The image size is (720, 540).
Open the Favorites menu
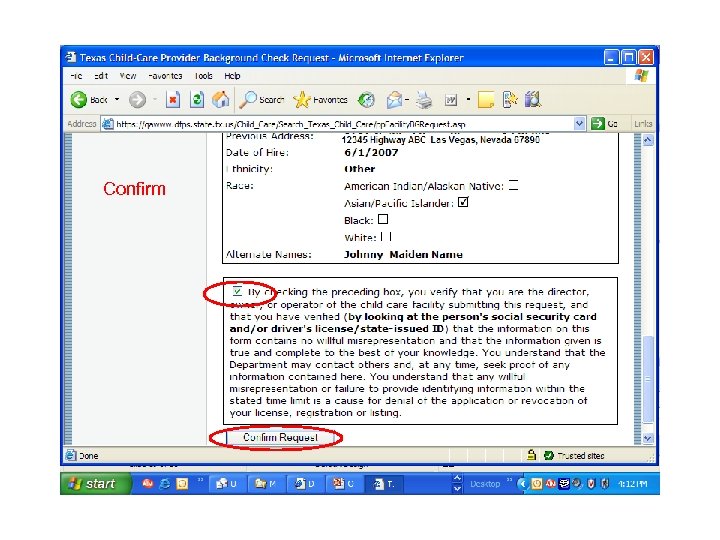coord(165,76)
